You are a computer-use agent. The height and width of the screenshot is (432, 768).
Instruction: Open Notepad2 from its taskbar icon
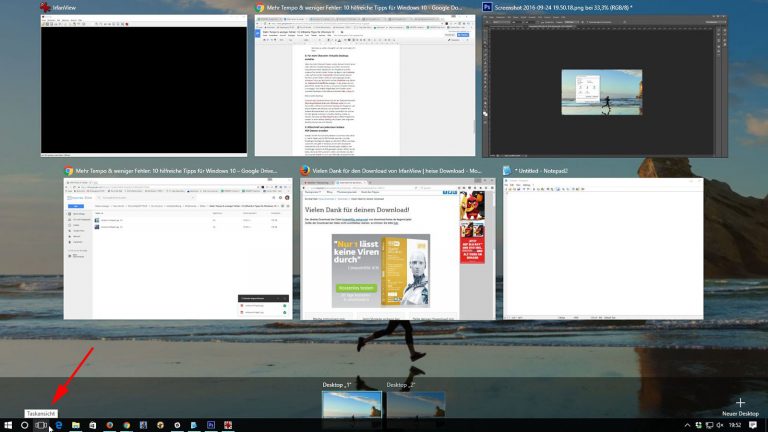click(x=194, y=425)
